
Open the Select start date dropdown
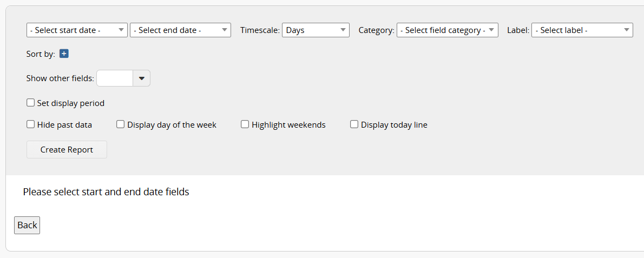pos(77,30)
